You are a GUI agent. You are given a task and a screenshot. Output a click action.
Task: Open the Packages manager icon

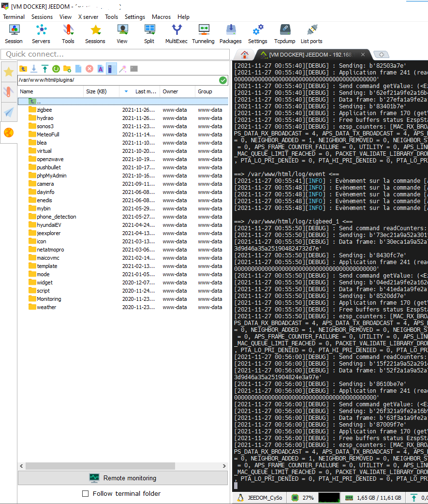click(x=230, y=33)
